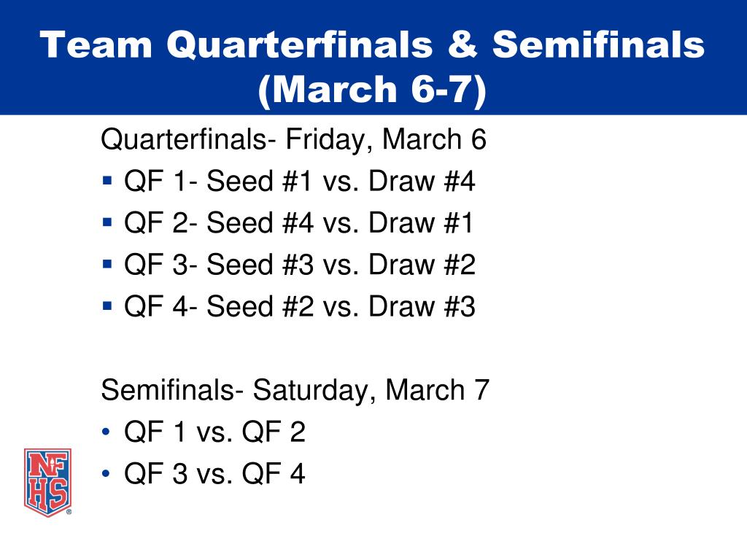This screenshot has width=747, height=560.
Task: Click the QF 2- Seed #4 vs. Draw #1 line
Action: tap(298, 222)
